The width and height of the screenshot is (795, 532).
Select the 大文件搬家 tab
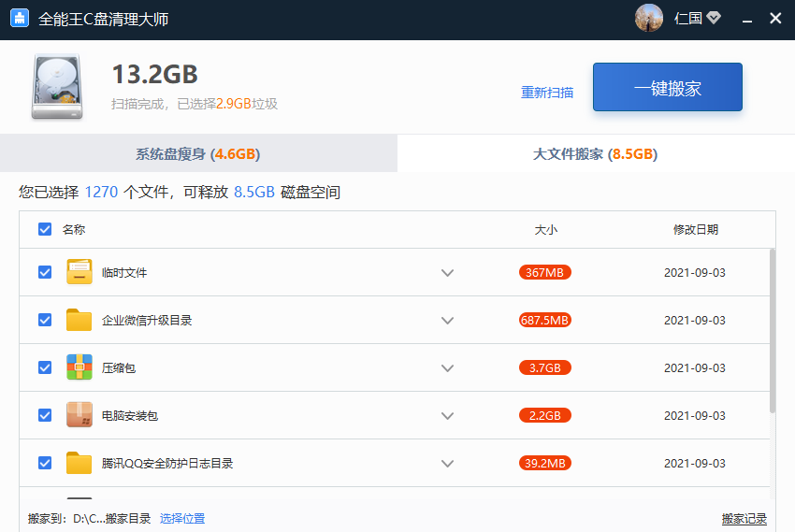(x=595, y=153)
